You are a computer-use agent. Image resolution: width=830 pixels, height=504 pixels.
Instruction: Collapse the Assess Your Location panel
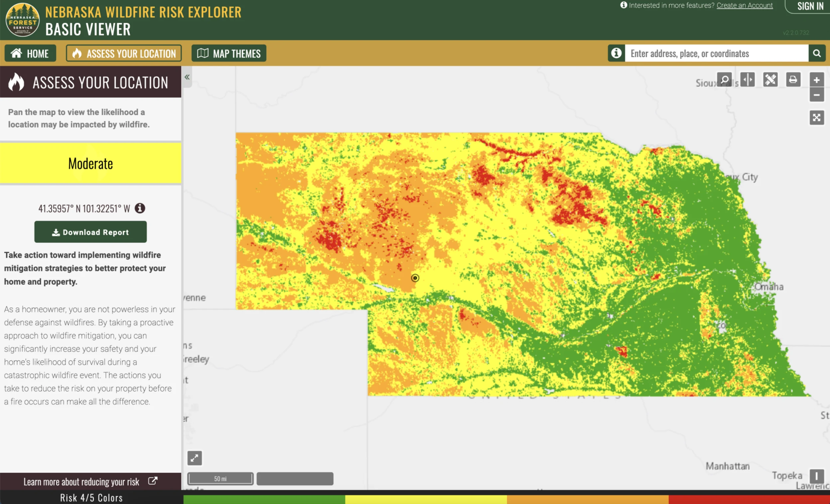click(x=187, y=77)
